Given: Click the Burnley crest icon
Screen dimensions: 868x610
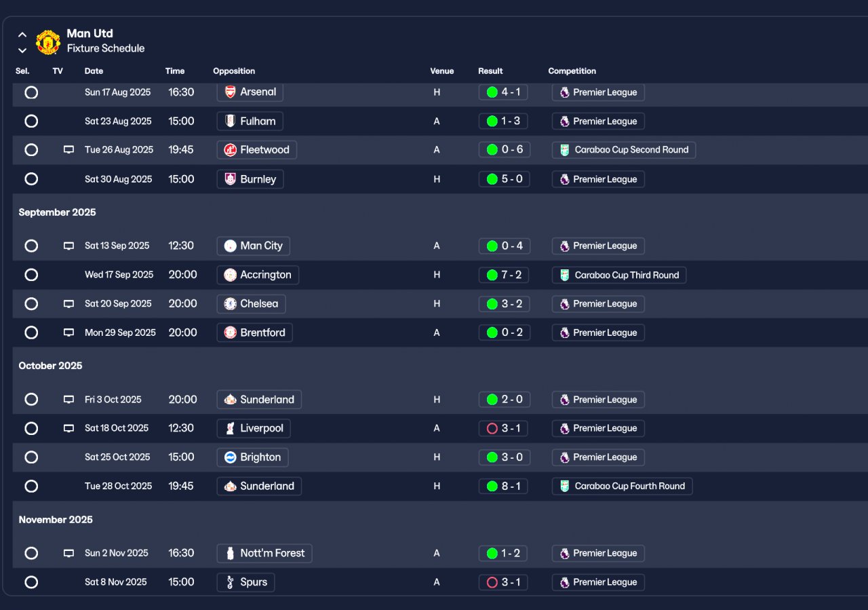Looking at the screenshot, I should click(231, 179).
